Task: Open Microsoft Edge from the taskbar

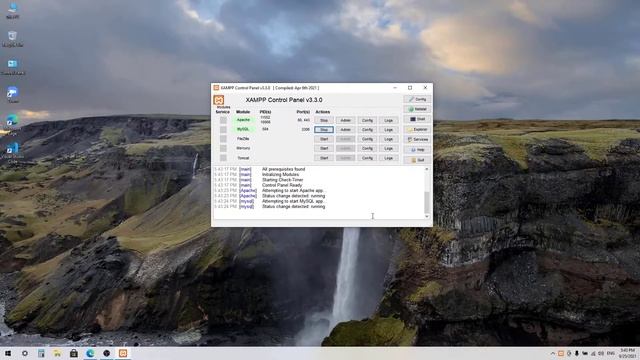Action: [x=90, y=353]
